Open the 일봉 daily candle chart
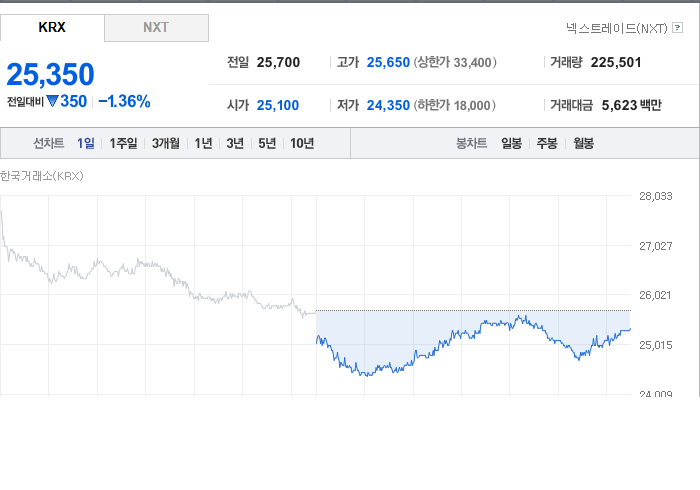The height and width of the screenshot is (490, 700). (x=511, y=143)
